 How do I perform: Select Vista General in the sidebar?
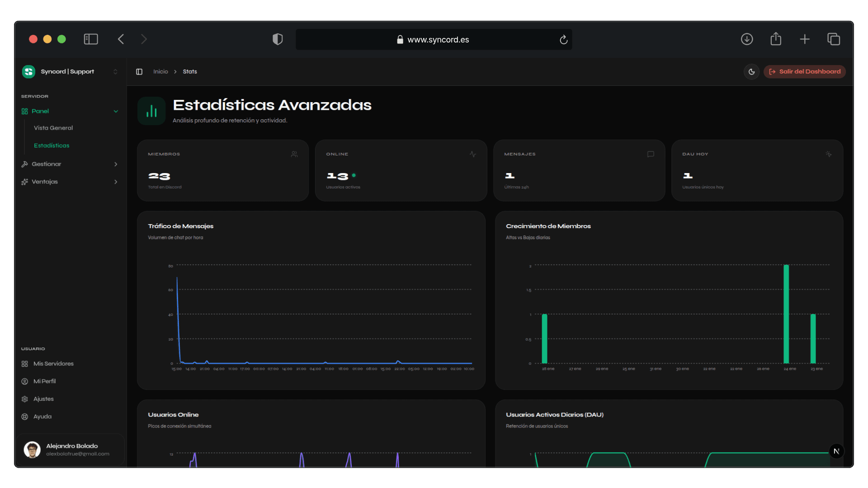pyautogui.click(x=53, y=128)
